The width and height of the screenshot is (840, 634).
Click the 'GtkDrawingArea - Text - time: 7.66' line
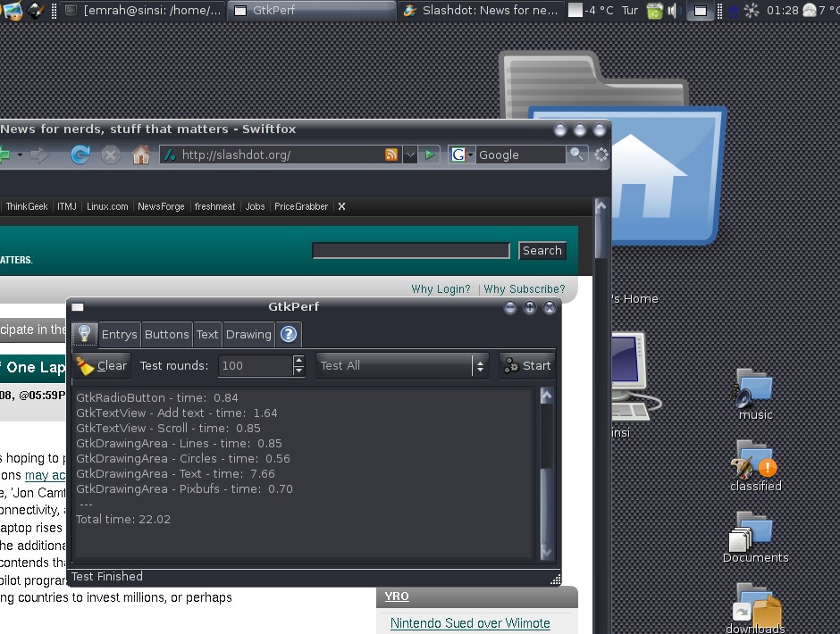coord(175,474)
